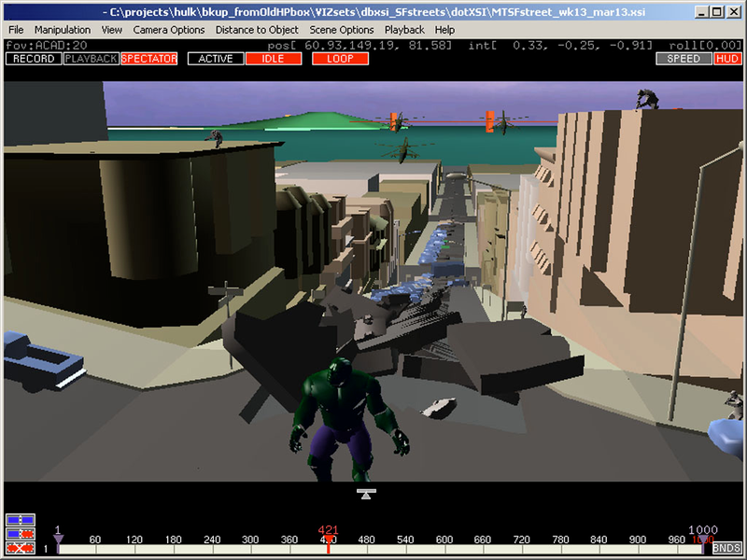This screenshot has width=747, height=560.
Task: Open the Camera Options menu
Action: tap(169, 30)
